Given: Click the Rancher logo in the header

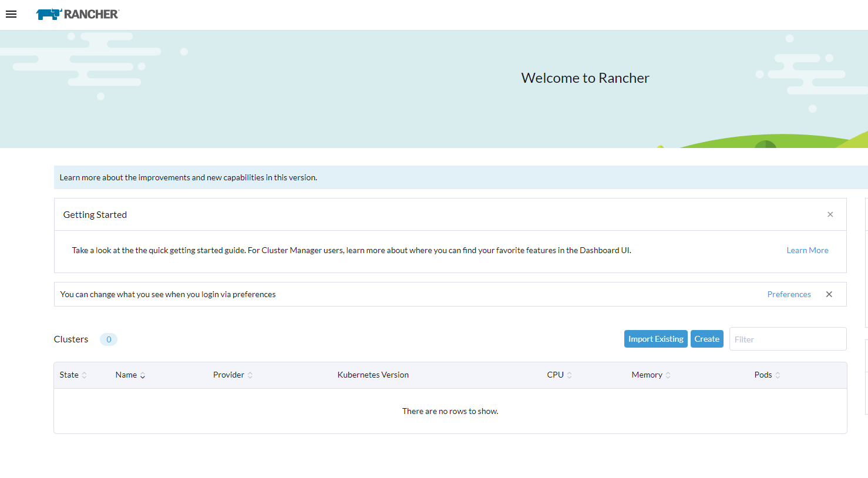Looking at the screenshot, I should pos(77,14).
